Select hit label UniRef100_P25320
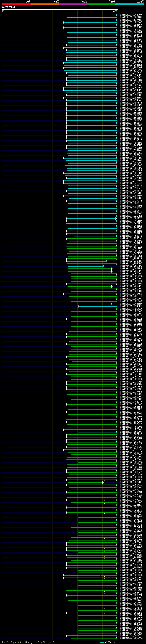 click(131, 337)
